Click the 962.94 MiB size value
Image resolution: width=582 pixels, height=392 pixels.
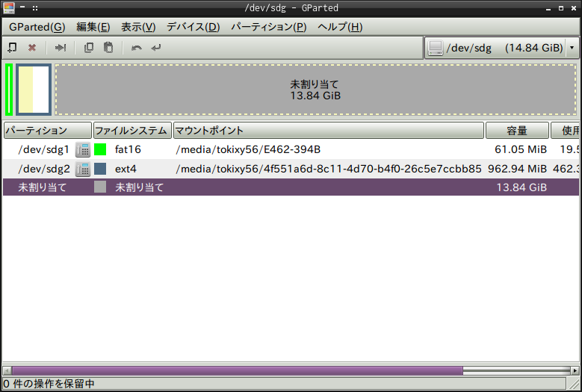tap(517, 169)
